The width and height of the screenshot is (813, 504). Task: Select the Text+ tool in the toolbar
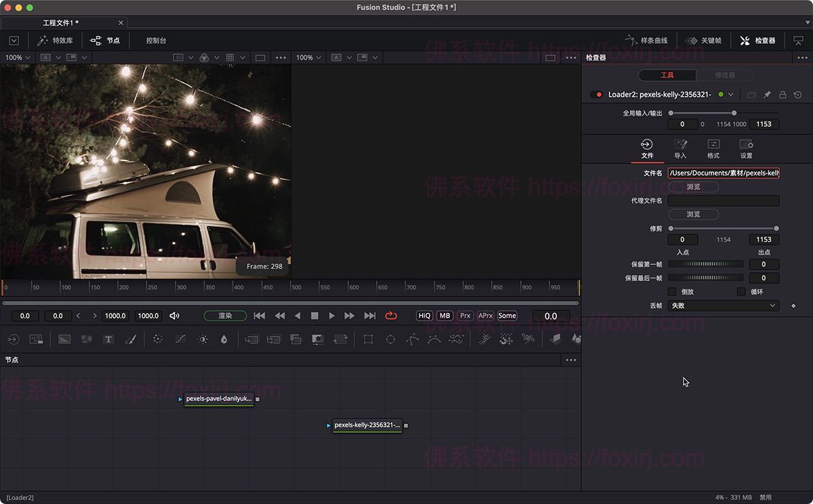[108, 339]
